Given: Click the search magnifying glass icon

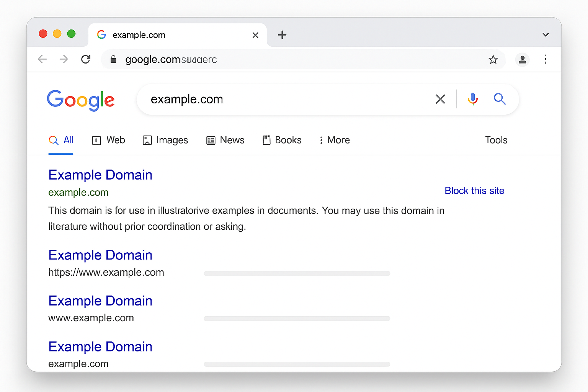Looking at the screenshot, I should pyautogui.click(x=500, y=99).
